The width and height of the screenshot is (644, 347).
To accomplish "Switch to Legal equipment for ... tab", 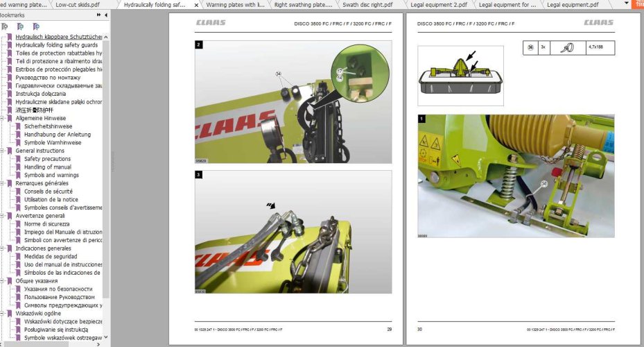I will click(507, 5).
